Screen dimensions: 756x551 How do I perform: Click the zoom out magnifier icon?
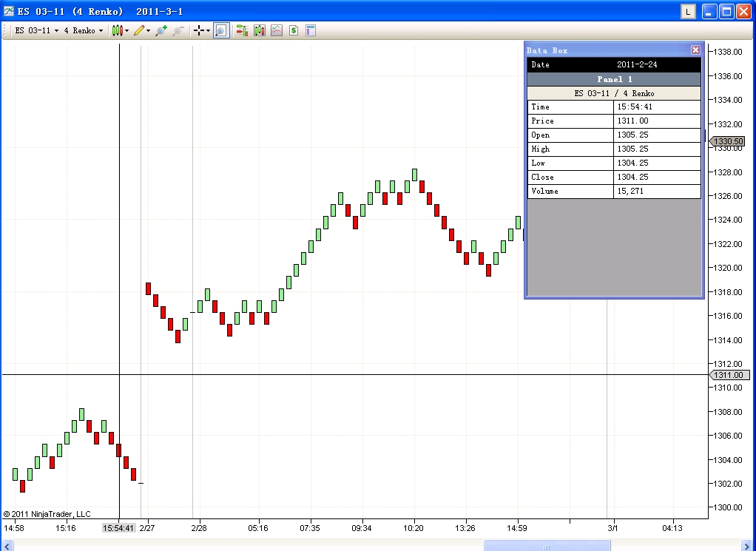(x=178, y=31)
